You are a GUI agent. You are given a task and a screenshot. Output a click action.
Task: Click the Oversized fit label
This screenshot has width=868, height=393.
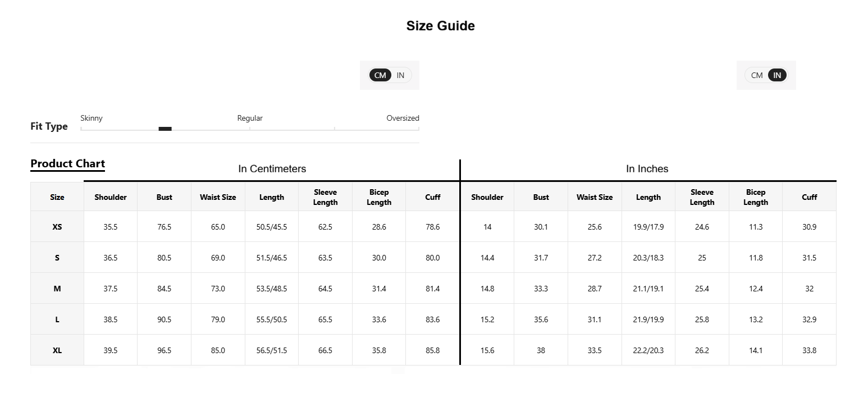tap(403, 118)
